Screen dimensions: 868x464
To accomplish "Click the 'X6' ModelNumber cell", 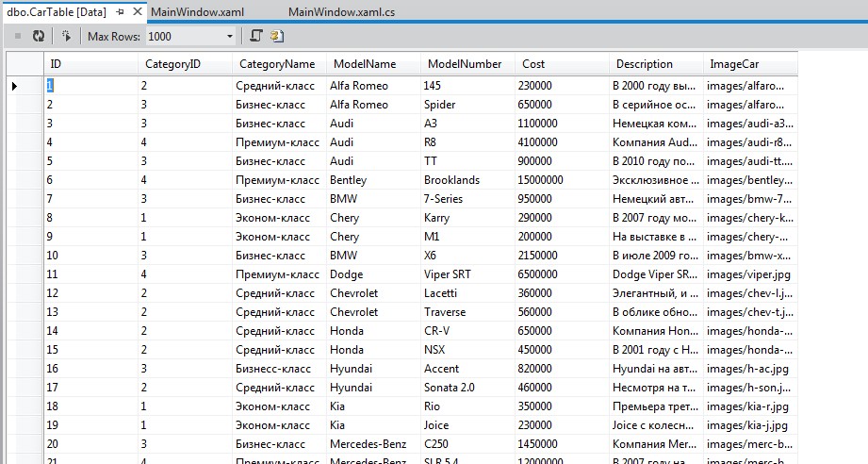I will [467, 256].
